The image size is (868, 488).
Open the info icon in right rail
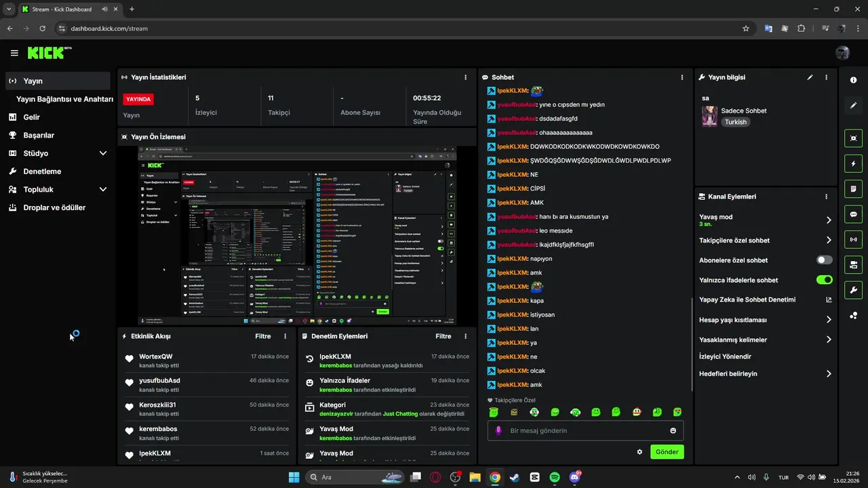854,80
